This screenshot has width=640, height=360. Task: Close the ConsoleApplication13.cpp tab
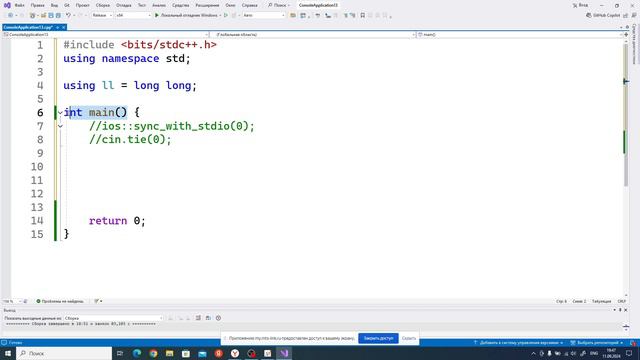click(64, 27)
